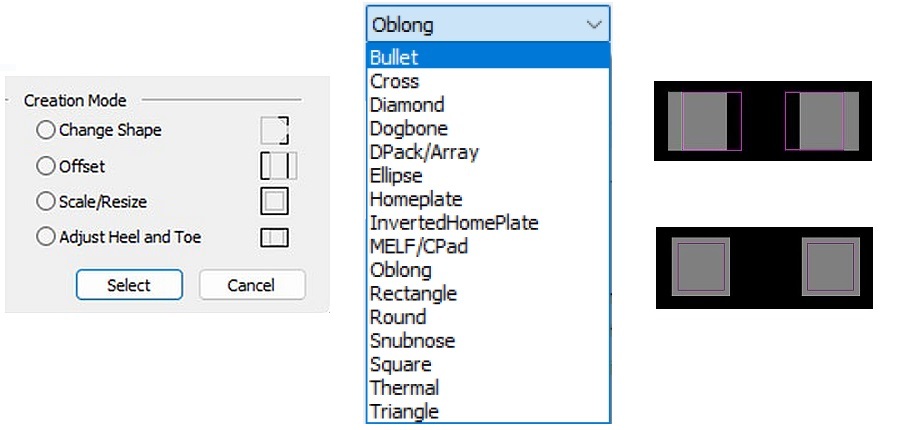Click the scaled pads preview image

[x=764, y=268]
